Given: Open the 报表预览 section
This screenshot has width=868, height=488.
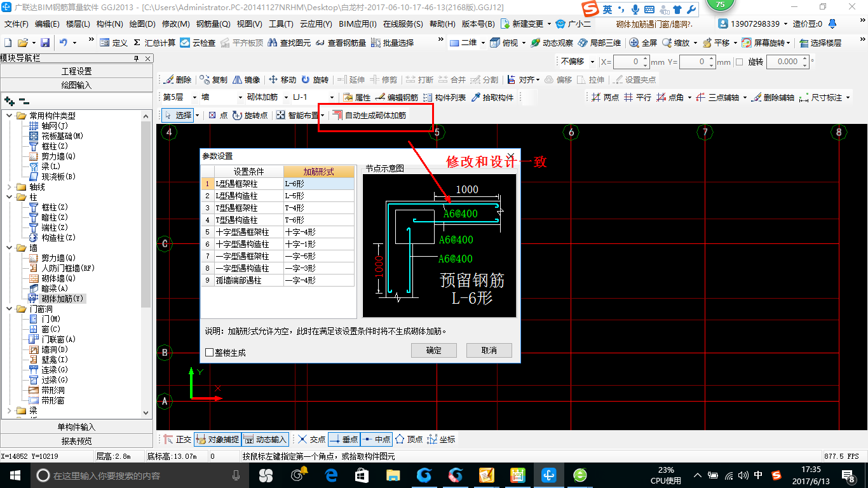Looking at the screenshot, I should point(76,440).
